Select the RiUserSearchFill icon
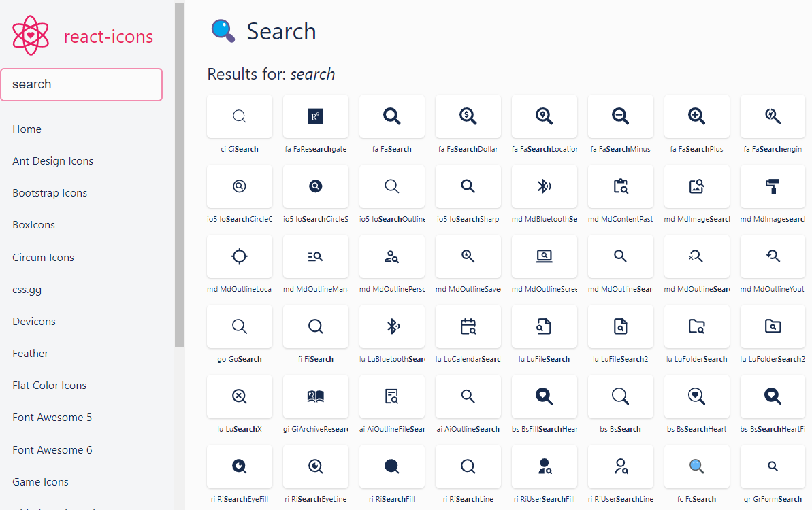This screenshot has width=812, height=510. tap(544, 466)
